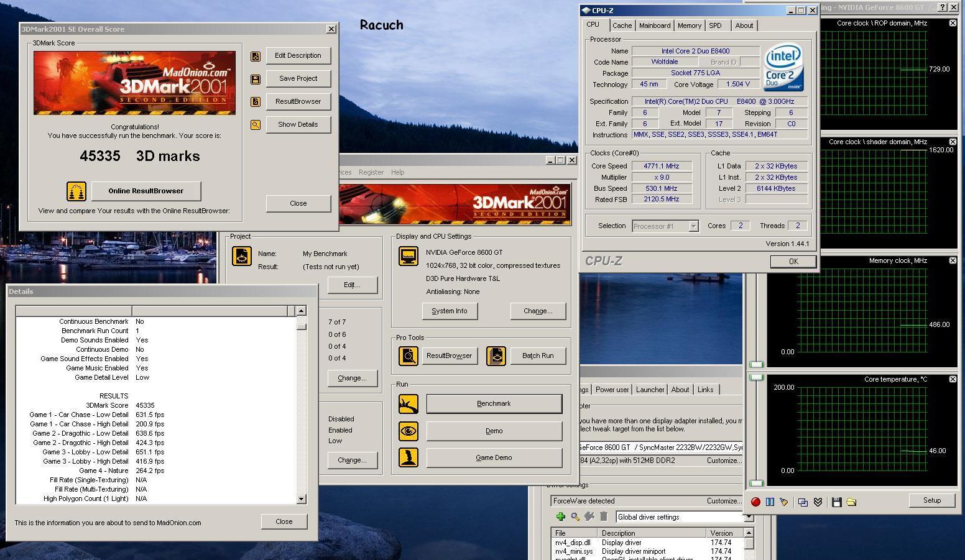Close the Core clock ROP domain graph
Viewport: 965px width, 560px height.
pyautogui.click(x=953, y=23)
